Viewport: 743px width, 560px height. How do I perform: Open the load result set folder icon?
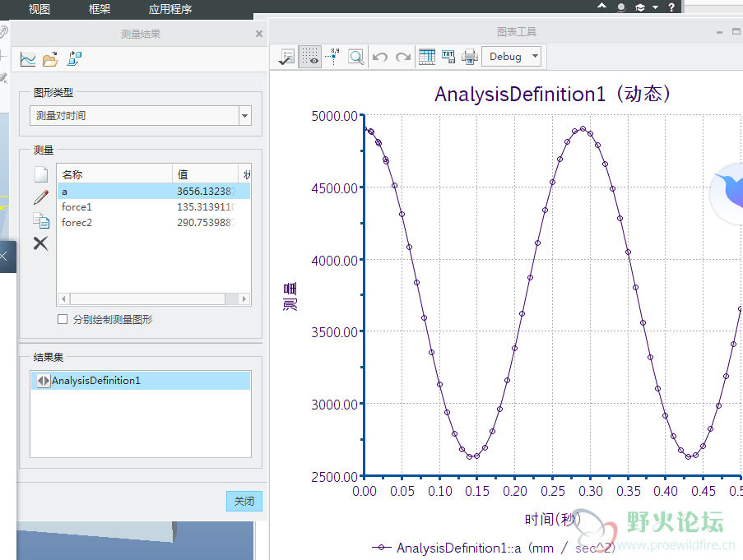[x=50, y=59]
